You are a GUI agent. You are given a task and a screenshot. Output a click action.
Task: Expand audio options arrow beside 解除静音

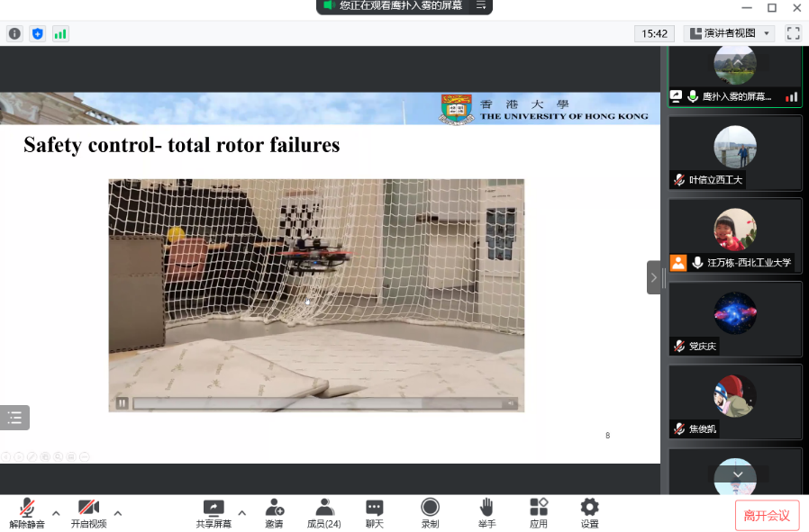click(x=56, y=513)
